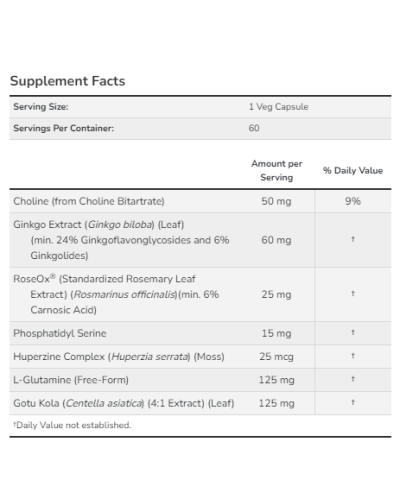The image size is (400, 500).
Task: Select the Serving Size label
Action: [x=41, y=107]
